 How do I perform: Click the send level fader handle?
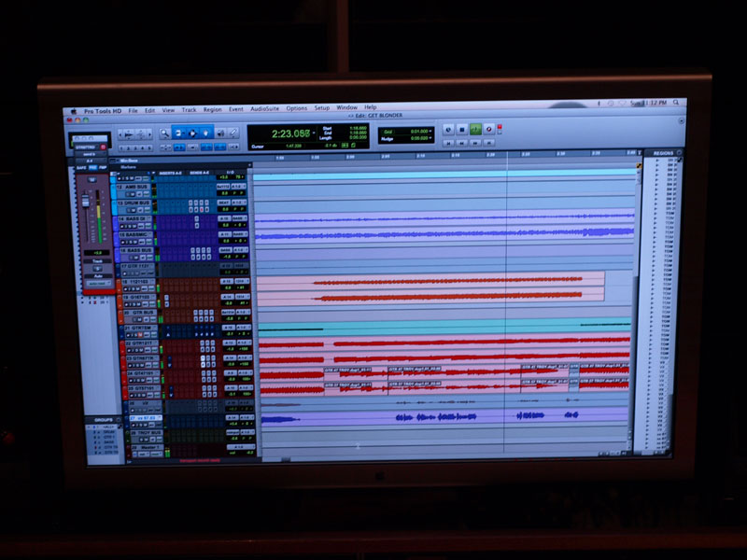click(86, 200)
